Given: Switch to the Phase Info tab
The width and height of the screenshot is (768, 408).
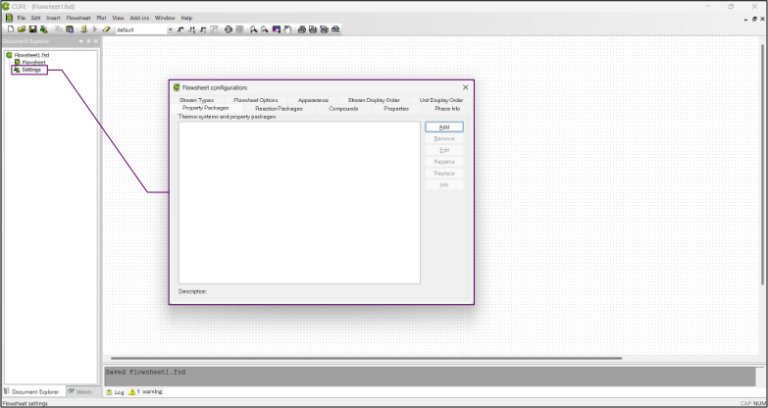Looking at the screenshot, I should click(x=447, y=109).
